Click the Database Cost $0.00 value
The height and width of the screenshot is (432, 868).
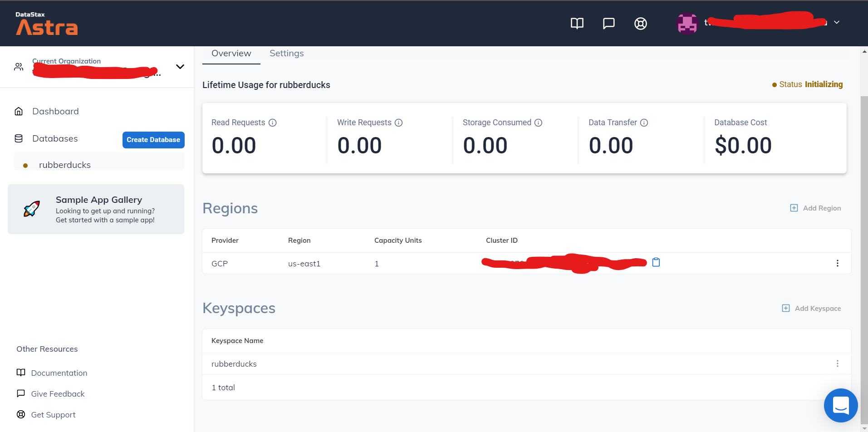click(x=743, y=146)
